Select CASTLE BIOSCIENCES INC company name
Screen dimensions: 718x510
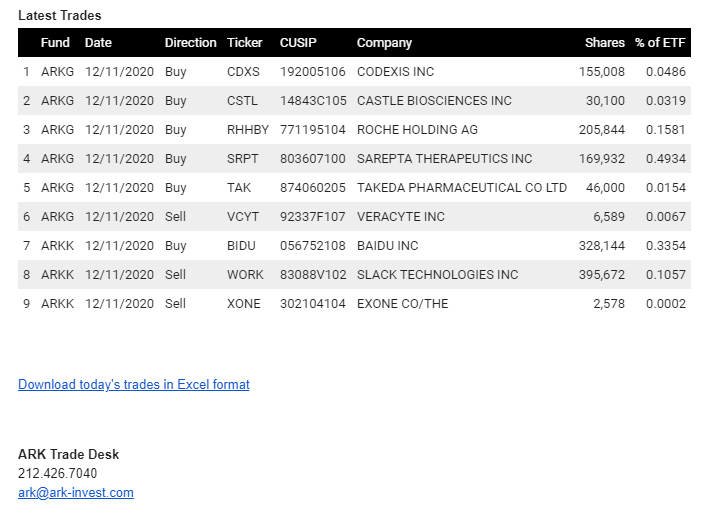(434, 101)
